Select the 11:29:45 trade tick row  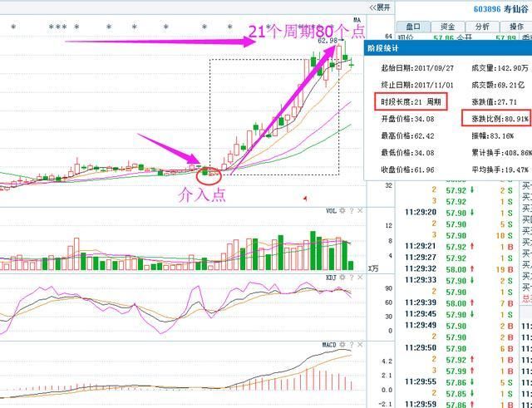pos(459,314)
